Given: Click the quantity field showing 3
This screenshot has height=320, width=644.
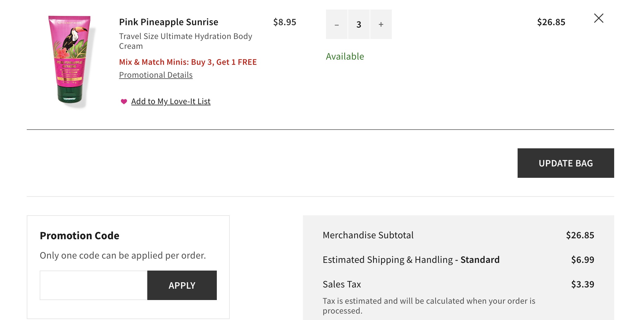Looking at the screenshot, I should click(x=359, y=24).
